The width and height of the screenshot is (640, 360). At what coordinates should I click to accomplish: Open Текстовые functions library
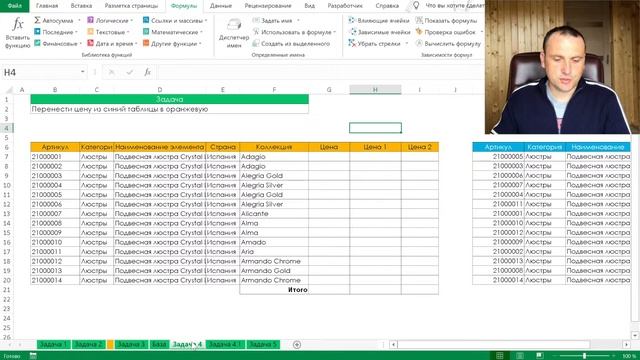coord(109,32)
